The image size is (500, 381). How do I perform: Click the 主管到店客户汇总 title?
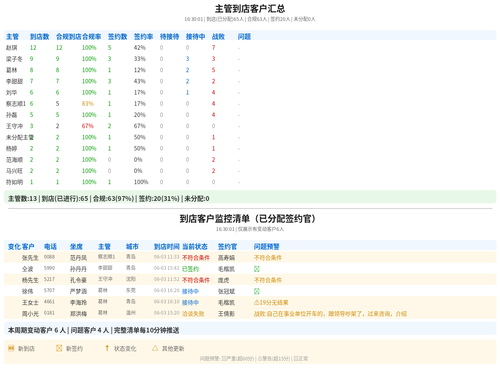(x=250, y=9)
